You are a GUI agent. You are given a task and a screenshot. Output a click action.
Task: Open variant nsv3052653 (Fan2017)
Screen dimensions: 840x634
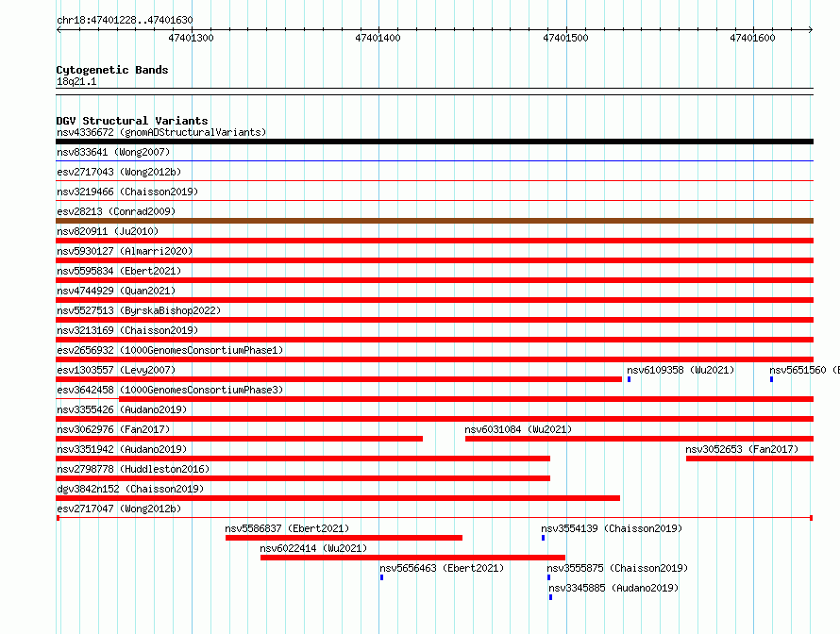pyautogui.click(x=742, y=449)
